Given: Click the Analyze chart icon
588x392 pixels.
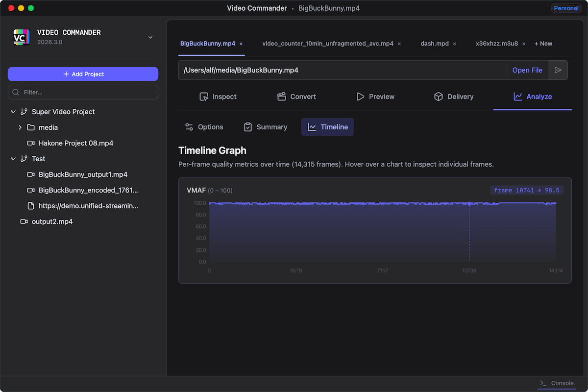Looking at the screenshot, I should [x=517, y=97].
